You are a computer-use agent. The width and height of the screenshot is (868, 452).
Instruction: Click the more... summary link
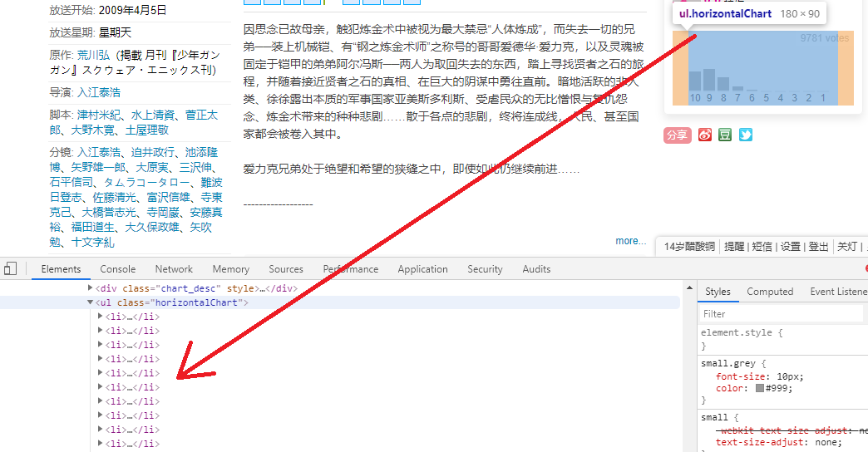(x=630, y=241)
